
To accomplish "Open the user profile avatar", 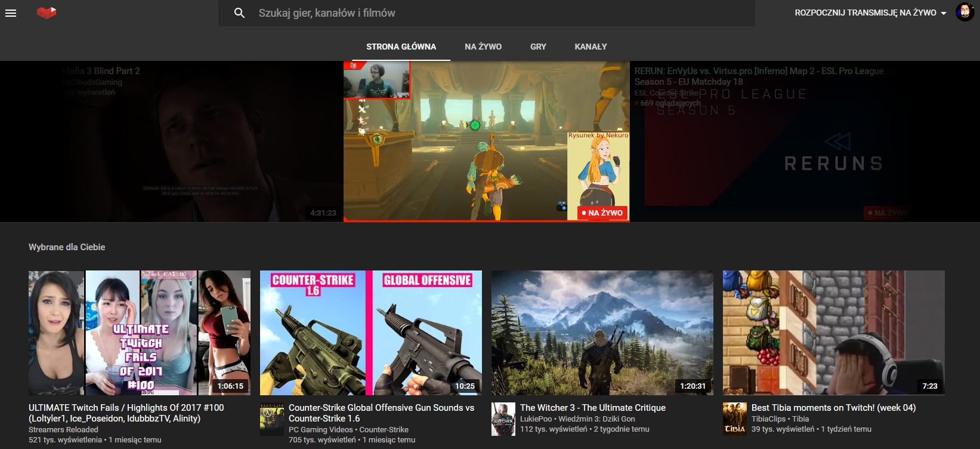I will pos(964,13).
